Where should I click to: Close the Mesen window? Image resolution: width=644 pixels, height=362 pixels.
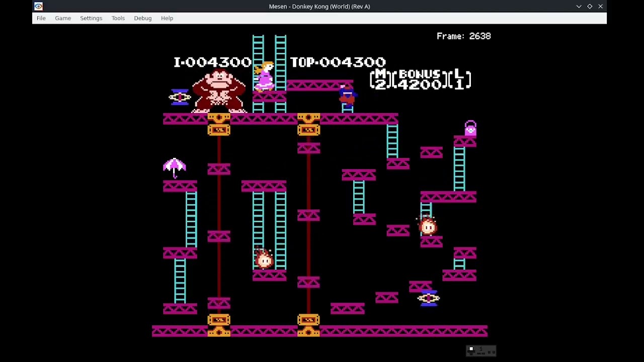pos(601,7)
